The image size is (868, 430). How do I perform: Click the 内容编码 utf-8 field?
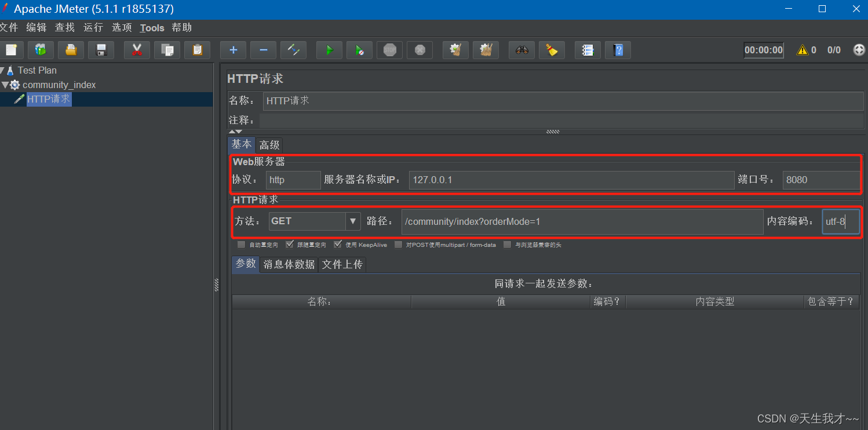(x=841, y=221)
